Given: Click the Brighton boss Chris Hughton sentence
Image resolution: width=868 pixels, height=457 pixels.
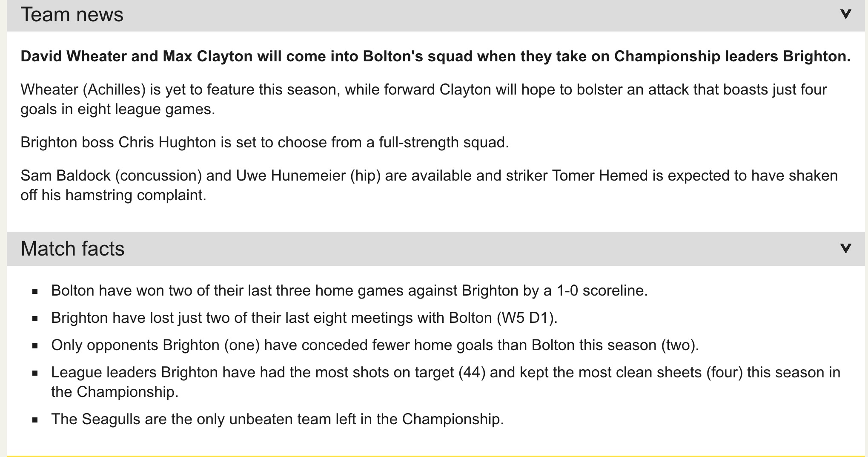Looking at the screenshot, I should (265, 142).
